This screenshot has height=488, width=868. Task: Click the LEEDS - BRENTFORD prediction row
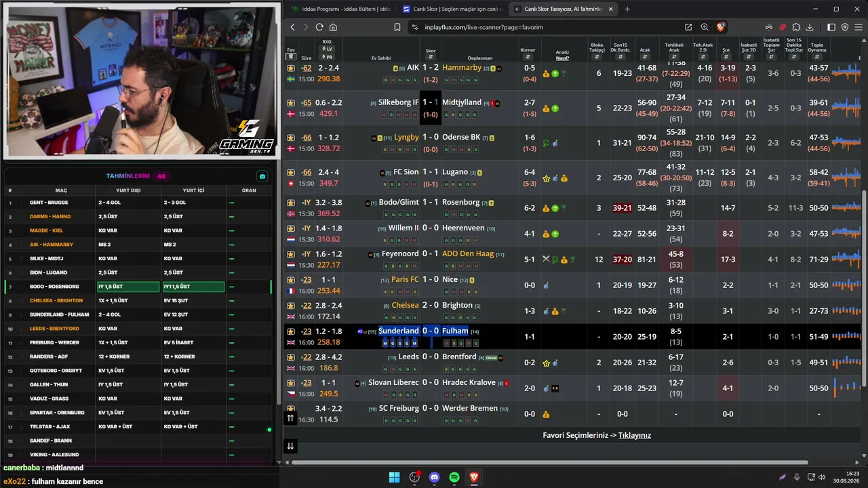tap(138, 329)
